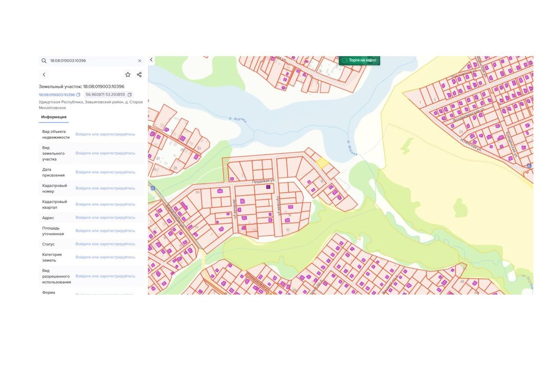Click login link for Вид земельного участка
The width and height of the screenshot is (554, 392).
pyautogui.click(x=105, y=153)
